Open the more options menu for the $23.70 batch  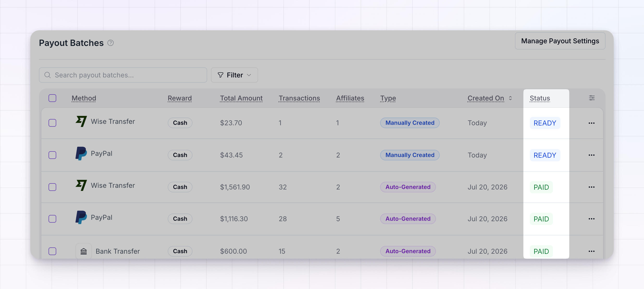click(592, 123)
